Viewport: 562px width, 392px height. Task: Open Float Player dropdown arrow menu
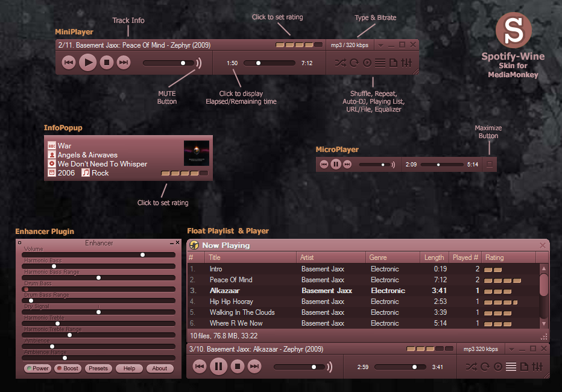tap(511, 349)
